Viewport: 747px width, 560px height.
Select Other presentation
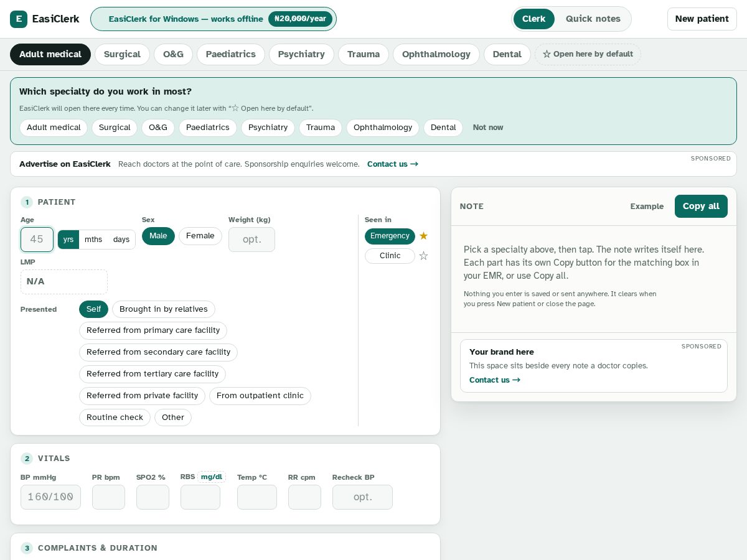pos(173,418)
